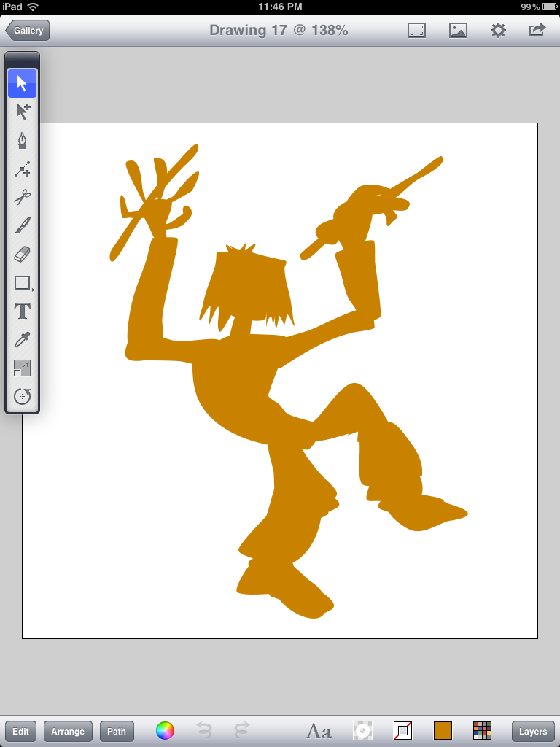Select the arrow Selection tool
The width and height of the screenshot is (560, 747).
(22, 83)
